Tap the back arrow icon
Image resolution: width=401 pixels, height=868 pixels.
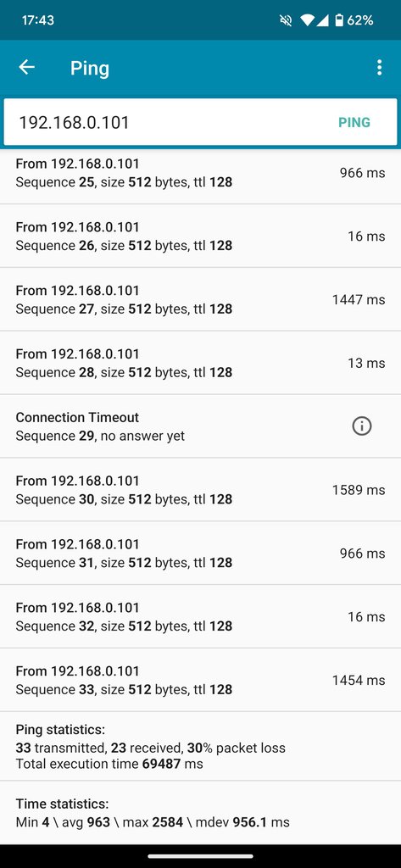click(26, 68)
